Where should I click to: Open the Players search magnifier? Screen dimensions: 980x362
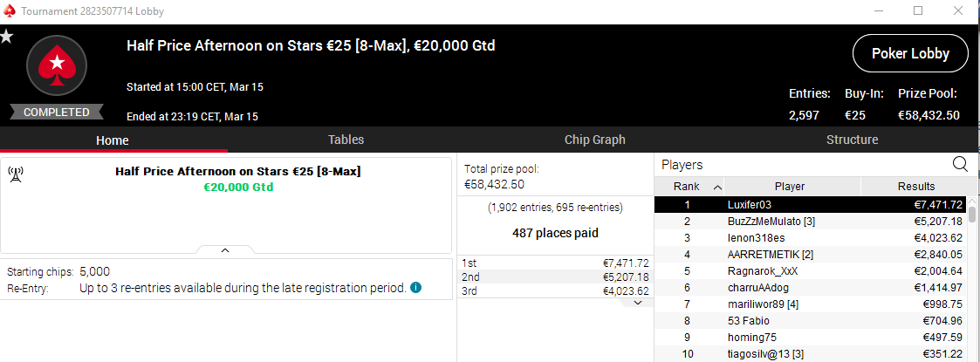pyautogui.click(x=960, y=164)
